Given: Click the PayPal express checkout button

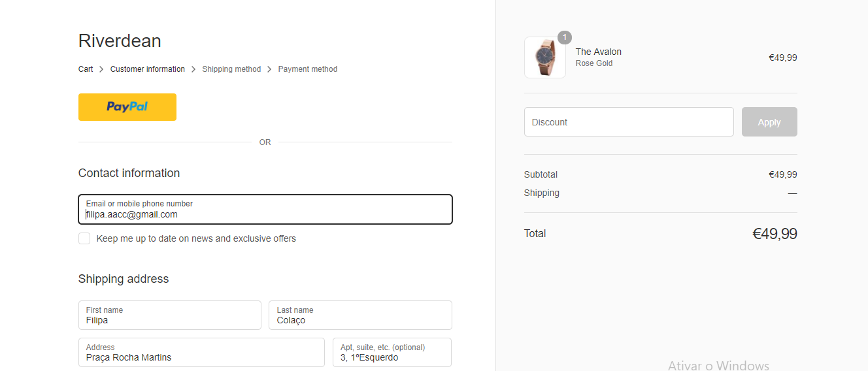Looking at the screenshot, I should pyautogui.click(x=127, y=107).
